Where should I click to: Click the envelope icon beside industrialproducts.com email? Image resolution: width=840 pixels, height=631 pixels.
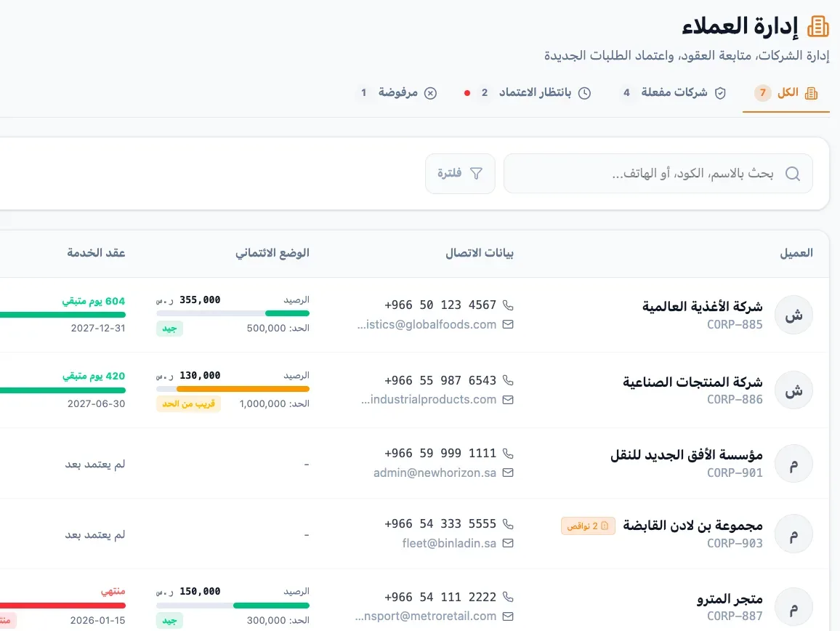(508, 399)
